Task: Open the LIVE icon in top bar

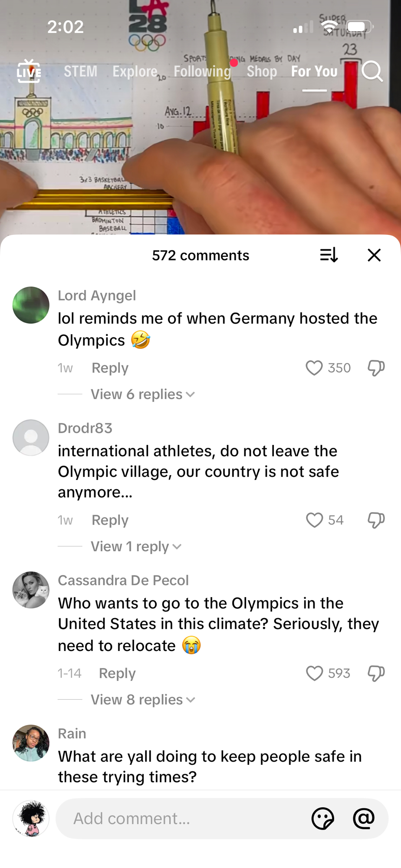Action: [x=29, y=72]
